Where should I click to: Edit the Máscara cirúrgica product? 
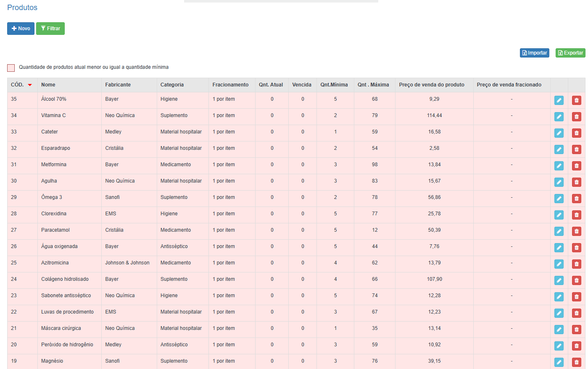(x=559, y=329)
